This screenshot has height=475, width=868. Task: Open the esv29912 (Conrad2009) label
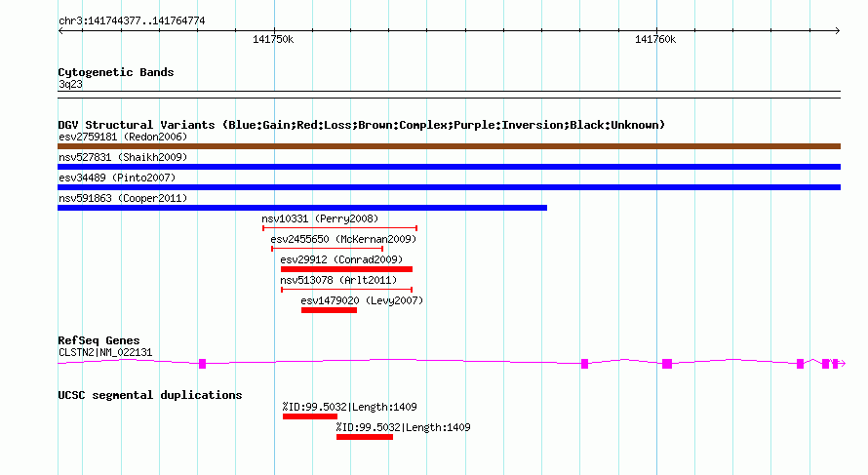(x=341, y=259)
